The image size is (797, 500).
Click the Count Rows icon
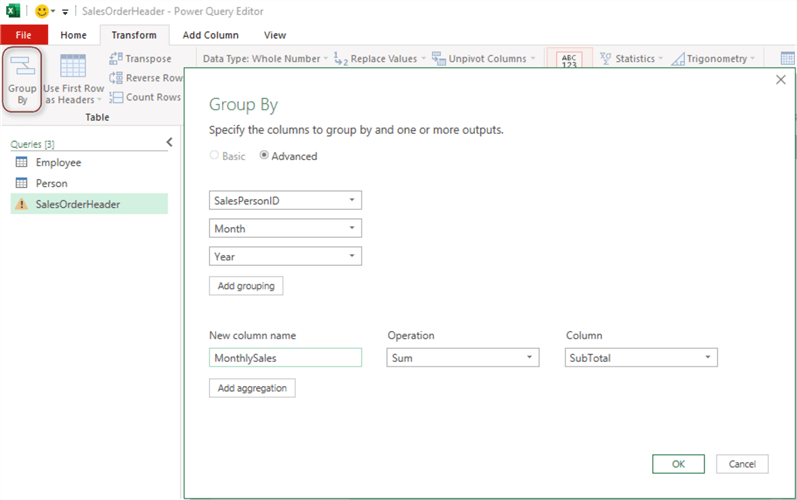tap(116, 97)
